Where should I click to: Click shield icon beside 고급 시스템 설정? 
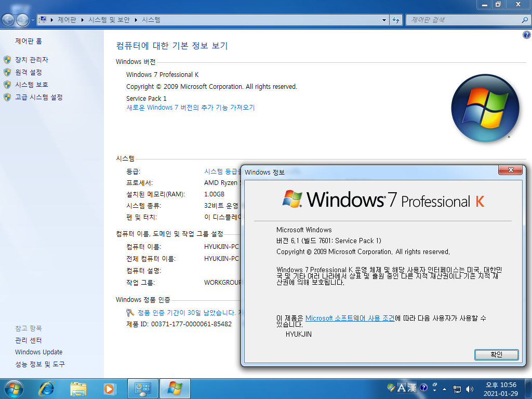click(x=7, y=97)
